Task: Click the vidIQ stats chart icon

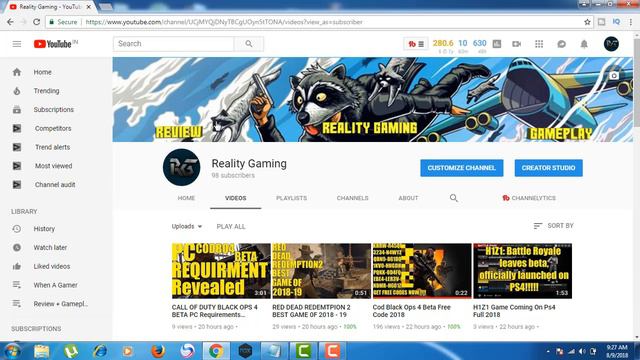Action: coord(497,44)
